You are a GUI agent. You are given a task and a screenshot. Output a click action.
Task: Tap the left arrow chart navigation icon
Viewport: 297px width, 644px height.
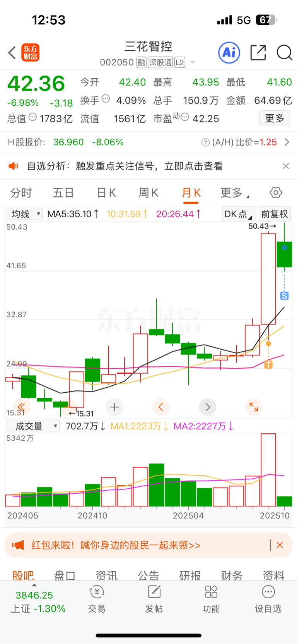click(161, 407)
